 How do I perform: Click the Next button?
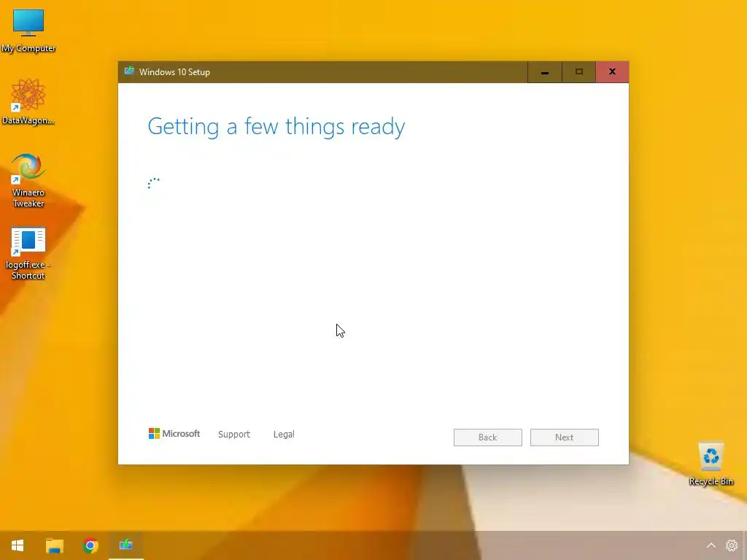click(565, 437)
